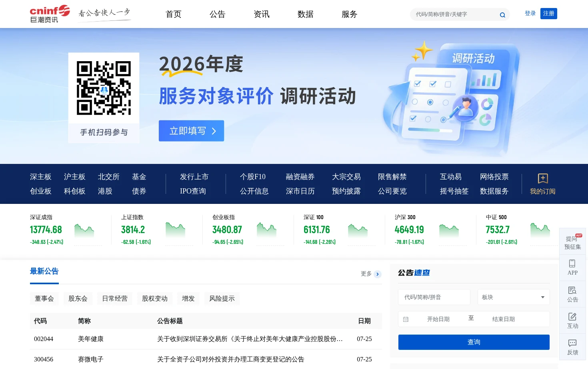Open 深市日历 link
The image size is (588, 369).
pos(300,191)
